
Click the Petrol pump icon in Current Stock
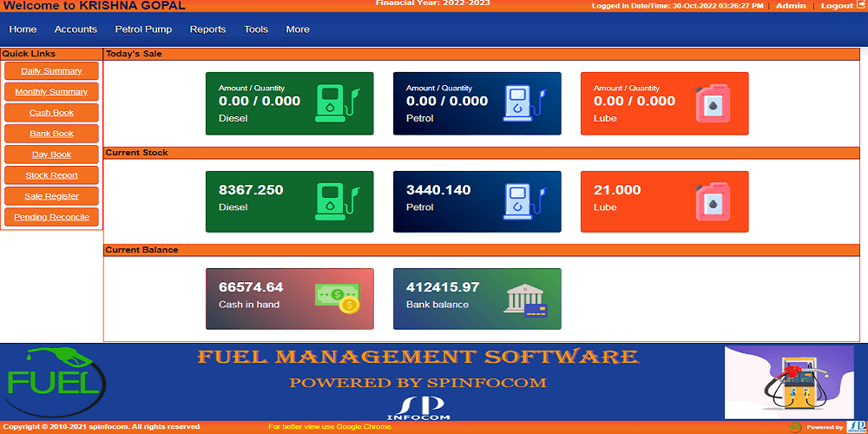tap(525, 202)
